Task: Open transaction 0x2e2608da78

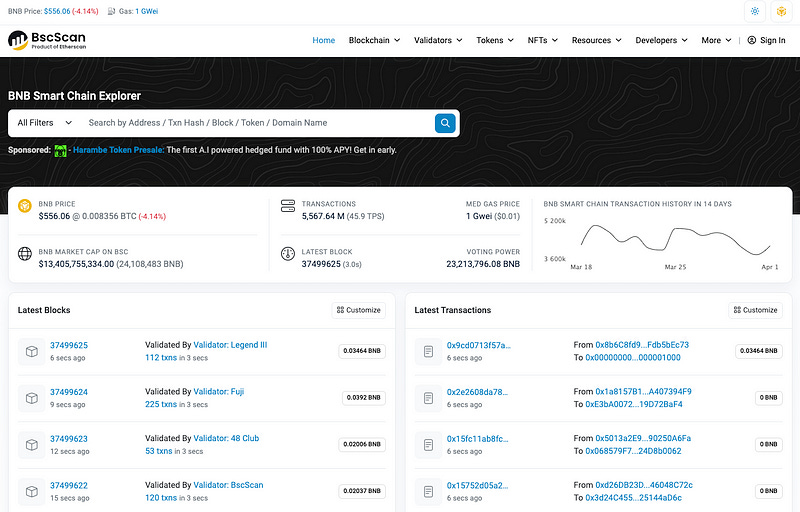Action: [477, 392]
